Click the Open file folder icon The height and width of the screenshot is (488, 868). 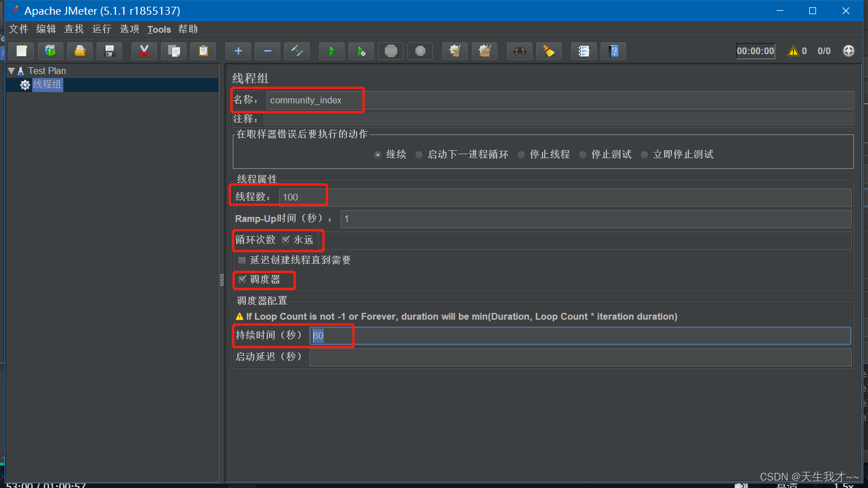tap(80, 51)
